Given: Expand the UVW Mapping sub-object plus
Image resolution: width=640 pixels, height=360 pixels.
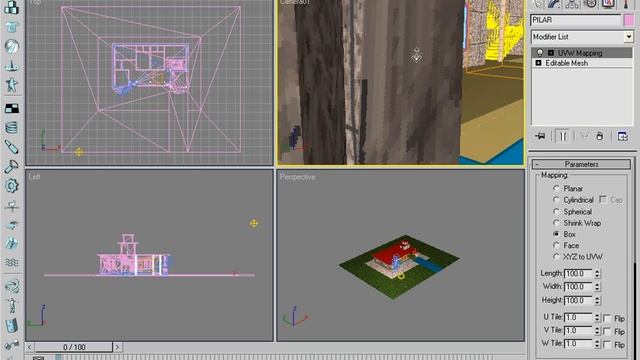Looking at the screenshot, I should [x=551, y=53].
